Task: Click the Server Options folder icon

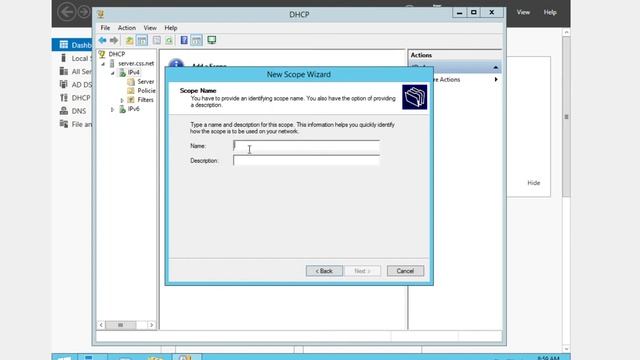Action: (x=131, y=82)
